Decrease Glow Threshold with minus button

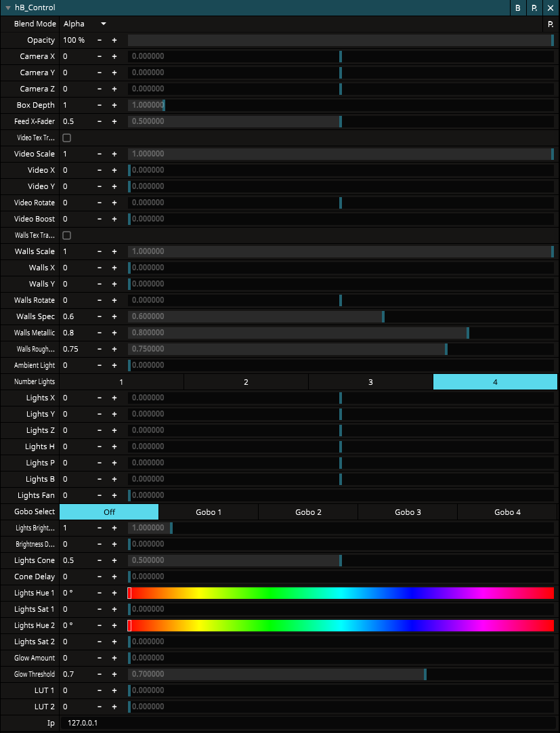[x=100, y=674]
